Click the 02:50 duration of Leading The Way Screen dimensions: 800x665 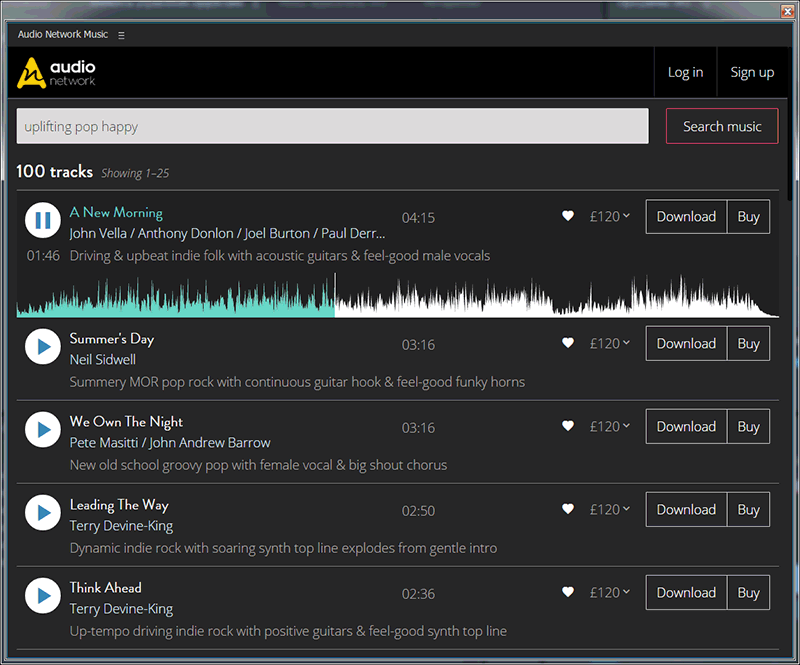point(418,511)
